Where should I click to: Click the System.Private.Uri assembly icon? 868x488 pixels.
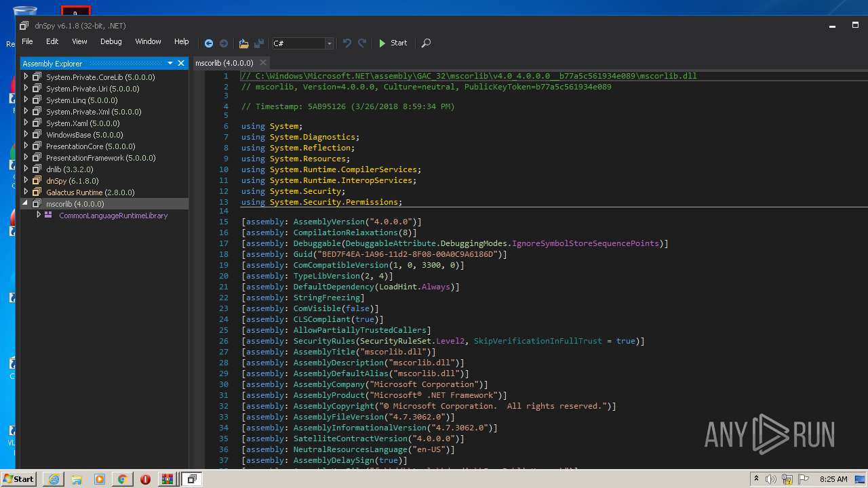pos(37,88)
